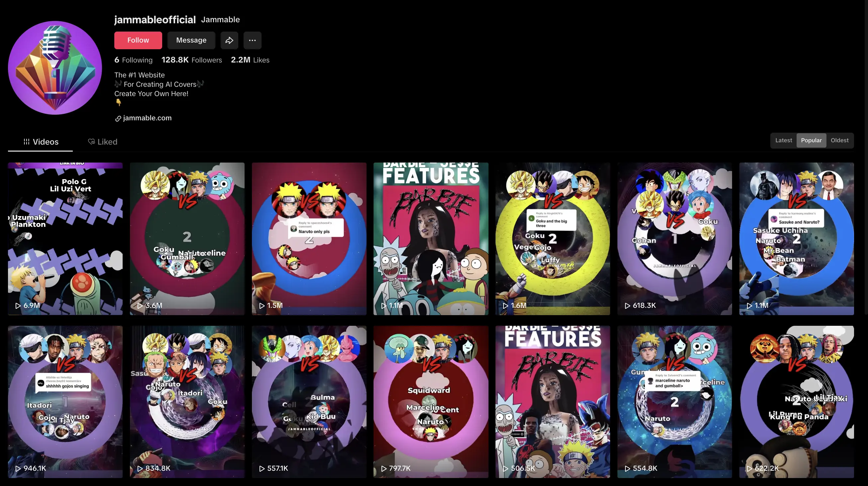The height and width of the screenshot is (486, 868).
Task: Click the bio line 'Create Your Own Here!'
Action: 151,94
